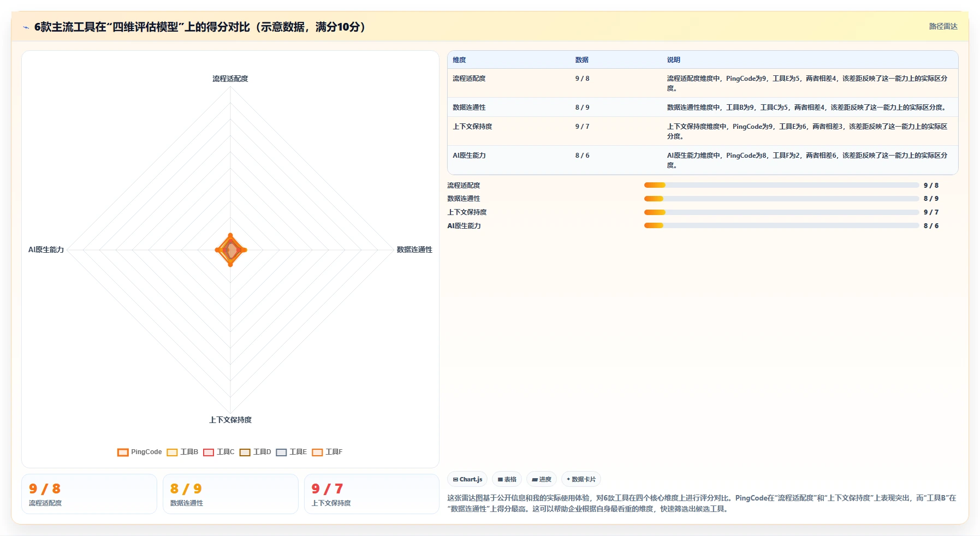Image resolution: width=980 pixels, height=536 pixels.
Task: Click the AI原生能力 radar axis label
Action: click(46, 249)
